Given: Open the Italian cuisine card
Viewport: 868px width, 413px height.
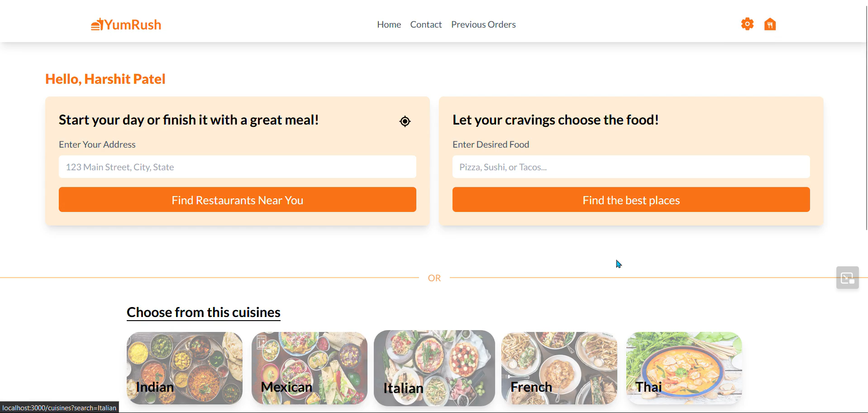Looking at the screenshot, I should (434, 368).
